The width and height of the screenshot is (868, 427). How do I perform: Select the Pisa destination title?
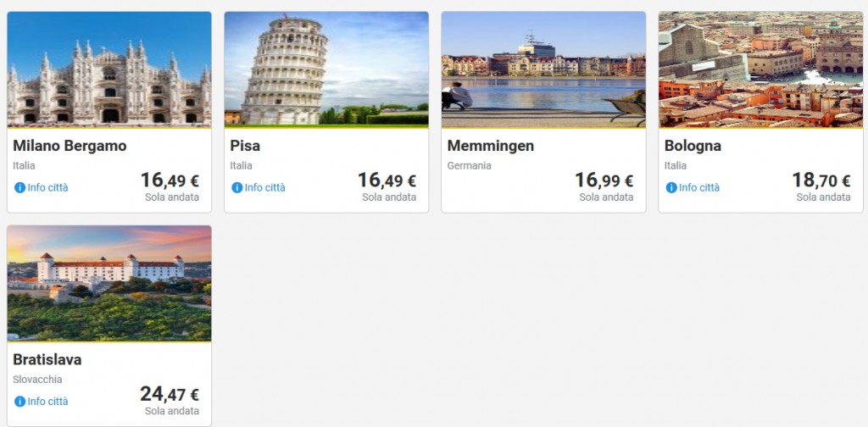(x=245, y=146)
